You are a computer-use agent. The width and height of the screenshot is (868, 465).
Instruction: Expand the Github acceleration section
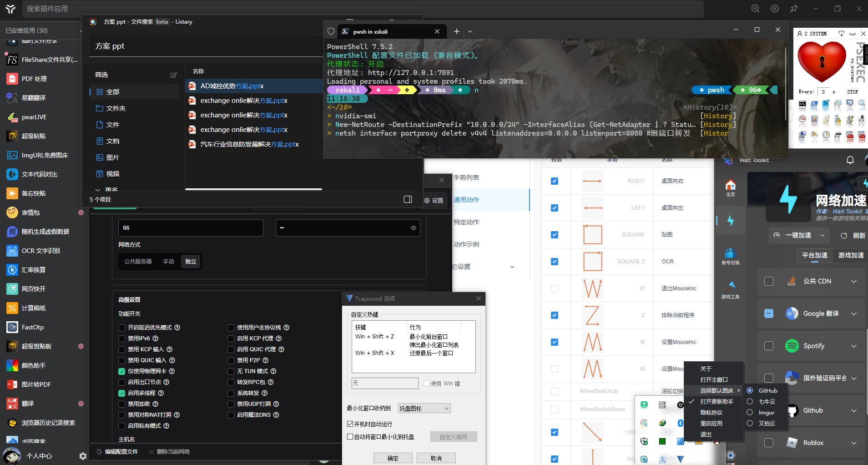[854, 410]
